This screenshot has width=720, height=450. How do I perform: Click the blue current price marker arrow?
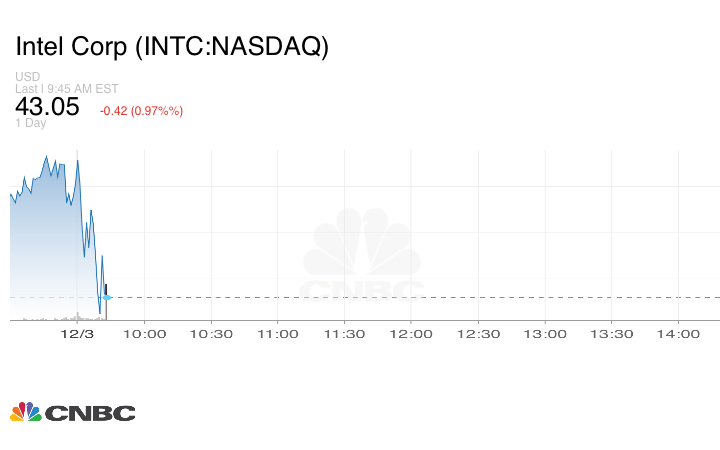[x=107, y=297]
